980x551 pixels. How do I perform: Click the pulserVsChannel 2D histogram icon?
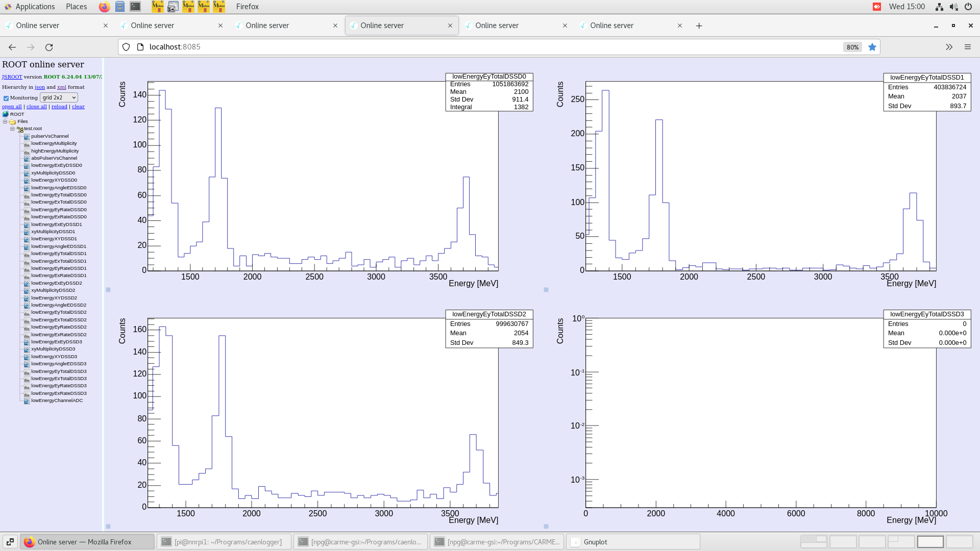[x=27, y=136]
